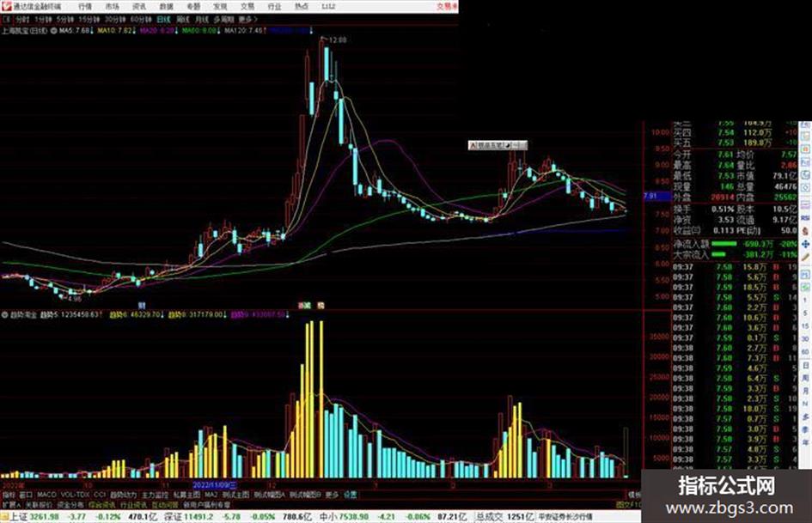Click the sidebar 30-minute period shortcut
This screenshot has width=812, height=523.
click(x=805, y=339)
